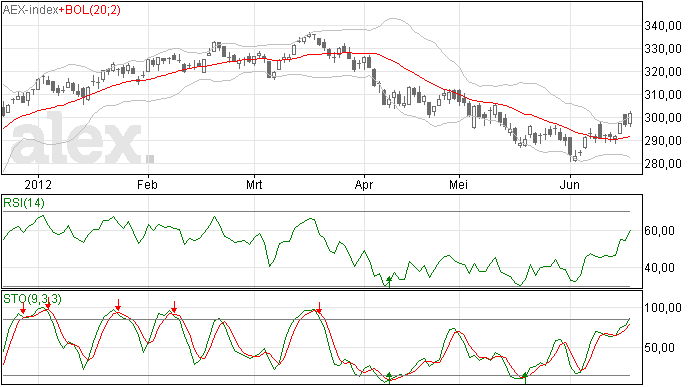This screenshot has height=387, width=690.
Task: Click the RSI 40,00 axis label
Action: point(659,268)
